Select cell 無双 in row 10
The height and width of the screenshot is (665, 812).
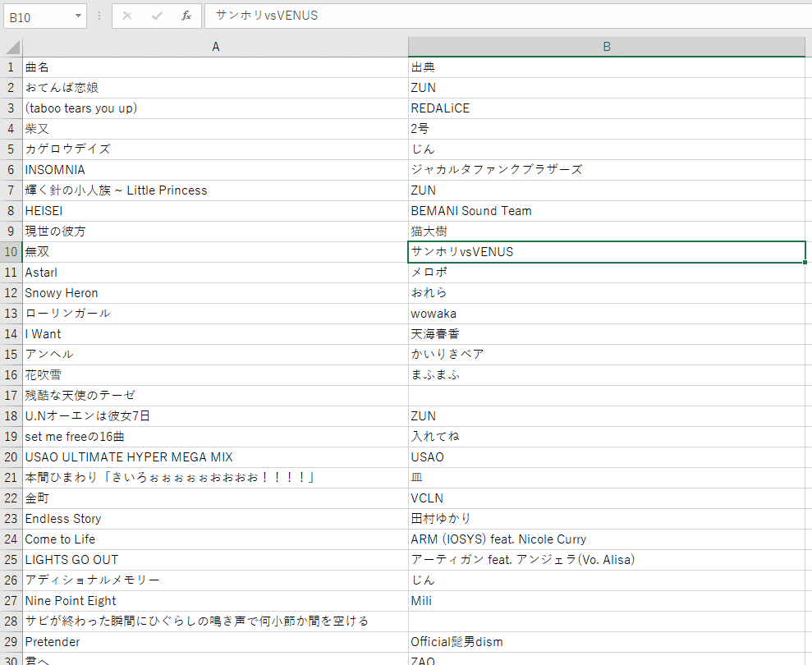[215, 252]
